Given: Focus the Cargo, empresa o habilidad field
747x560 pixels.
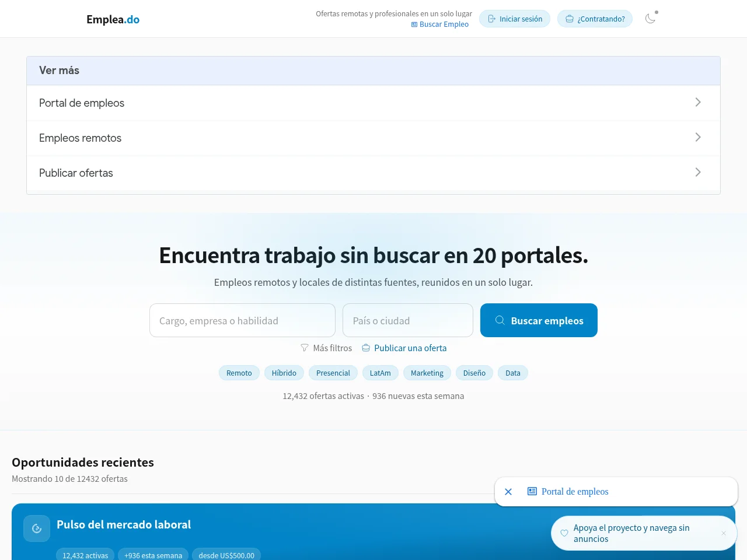Looking at the screenshot, I should [x=242, y=320].
